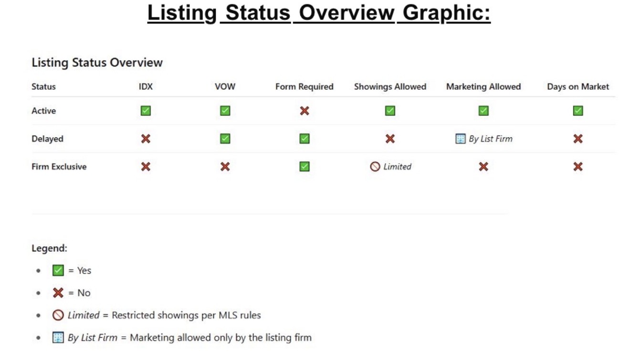630x364 pixels.
Task: Click the red X for Delayed Days on Market
Action: click(578, 139)
